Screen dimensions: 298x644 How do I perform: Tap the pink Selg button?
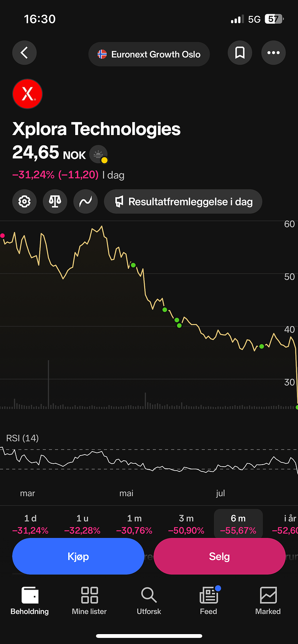(219, 556)
